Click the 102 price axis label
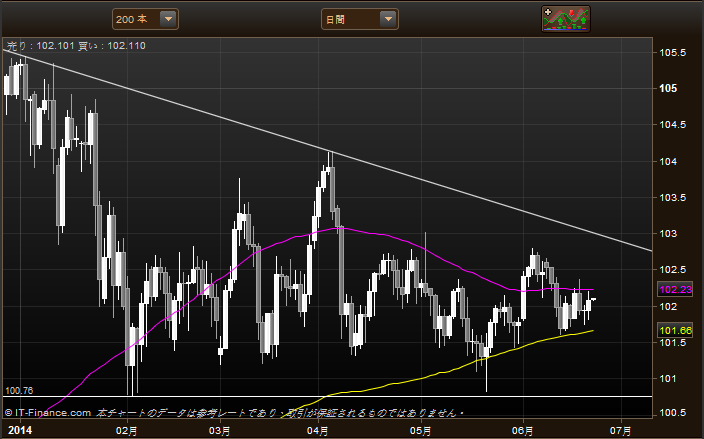The image size is (704, 439). [x=668, y=307]
